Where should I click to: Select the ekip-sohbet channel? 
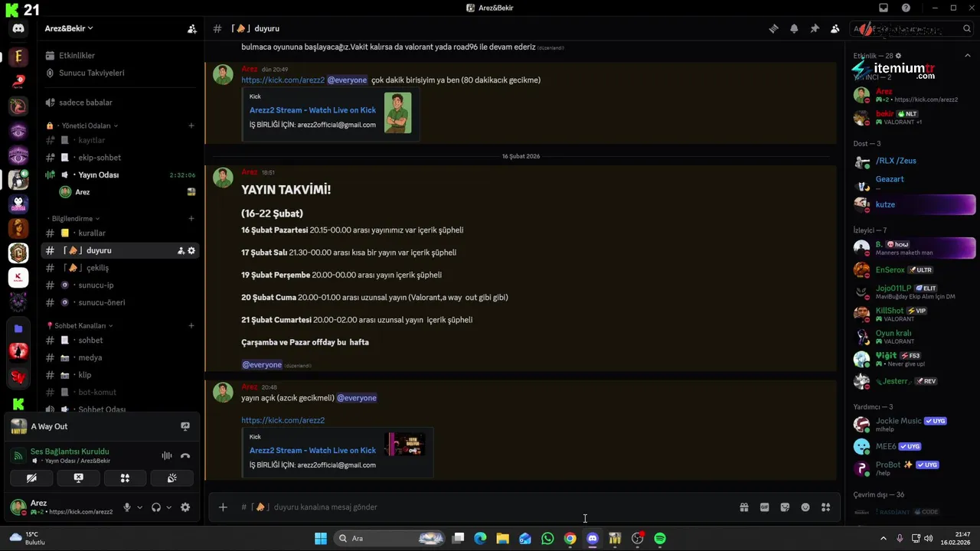pos(120,157)
